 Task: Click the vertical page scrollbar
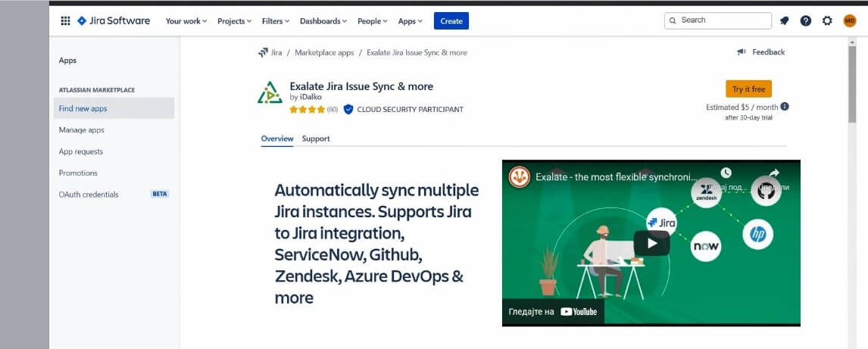pyautogui.click(x=852, y=83)
